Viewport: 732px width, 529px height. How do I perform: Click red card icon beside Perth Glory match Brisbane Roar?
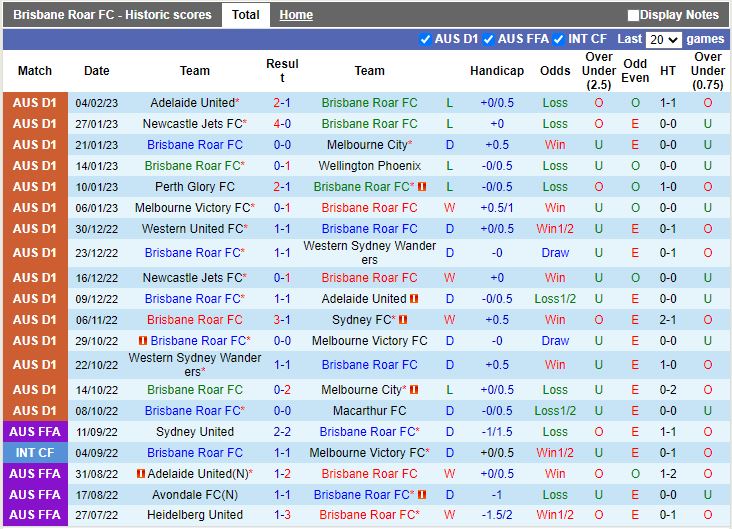pos(422,187)
